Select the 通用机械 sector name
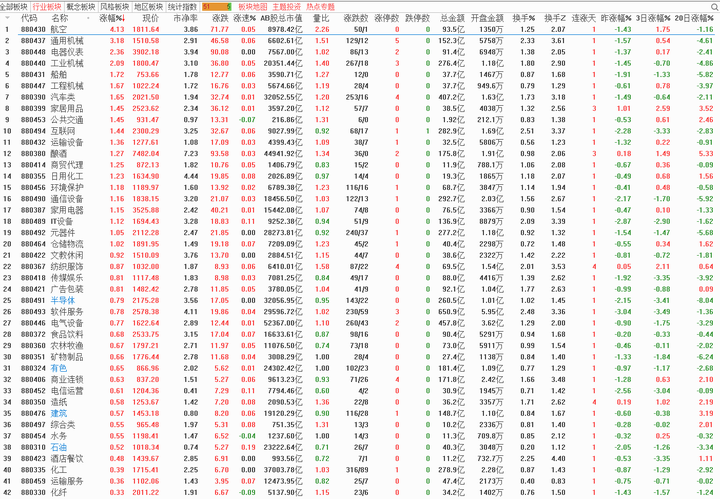This screenshot has height=499, width=720. click(x=67, y=41)
